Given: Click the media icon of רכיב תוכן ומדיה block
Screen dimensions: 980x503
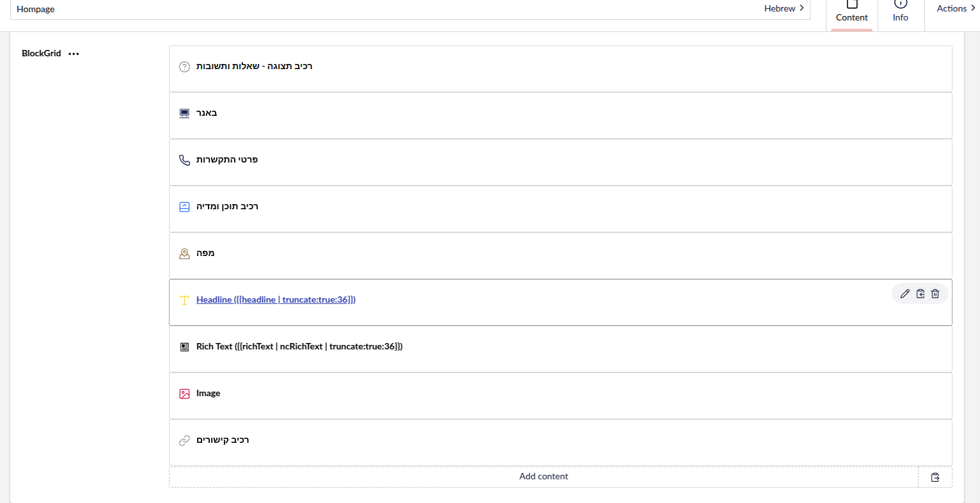Looking at the screenshot, I should click(184, 207).
